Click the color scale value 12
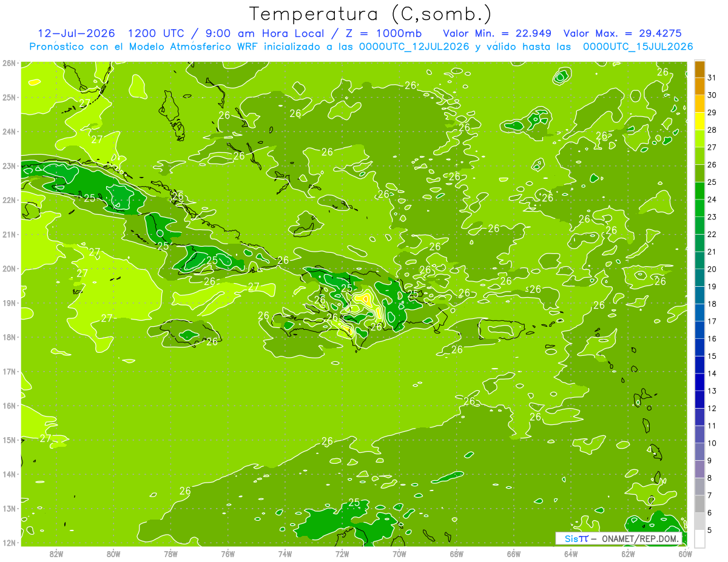The image size is (728, 562). coord(712,409)
